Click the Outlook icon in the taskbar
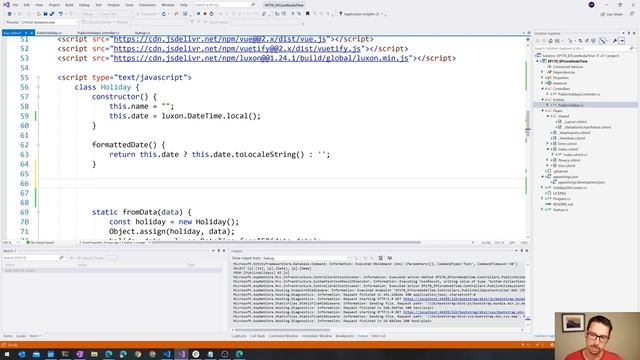This screenshot has height=360, width=640. pyautogui.click(x=22, y=354)
